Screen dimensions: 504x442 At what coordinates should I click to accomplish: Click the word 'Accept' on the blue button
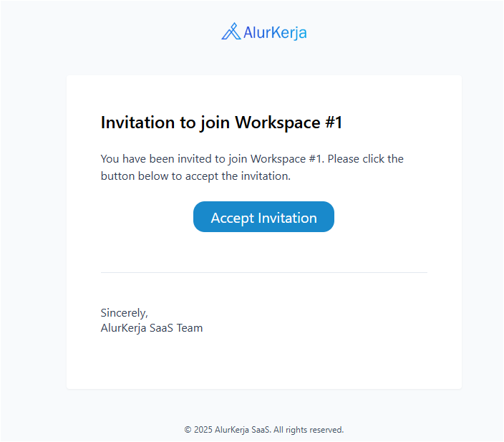(x=232, y=218)
